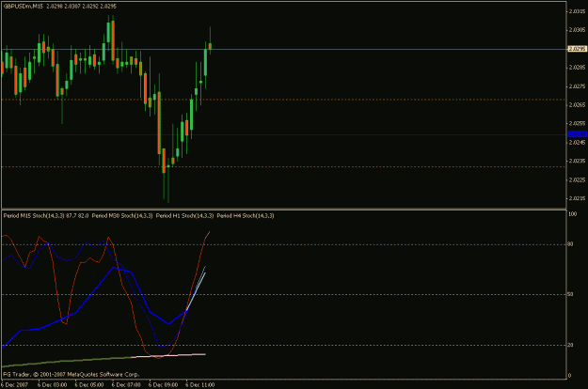The height and width of the screenshot is (389, 588).
Task: Select the 2.0275 price axis label
Action: 577,86
